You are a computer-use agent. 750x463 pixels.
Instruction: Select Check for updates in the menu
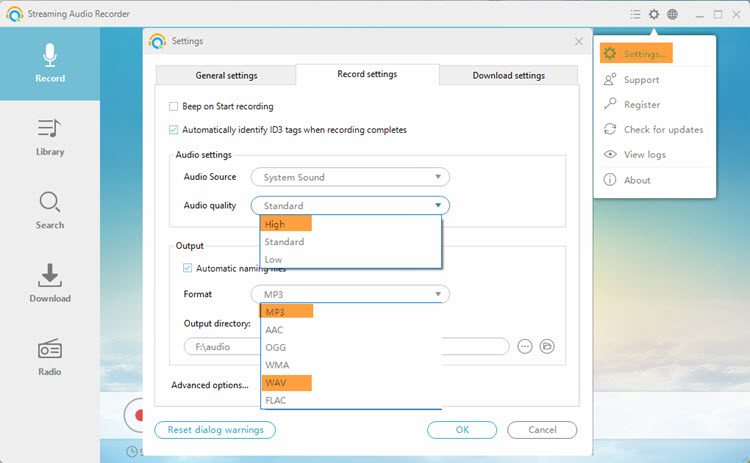pyautogui.click(x=663, y=130)
